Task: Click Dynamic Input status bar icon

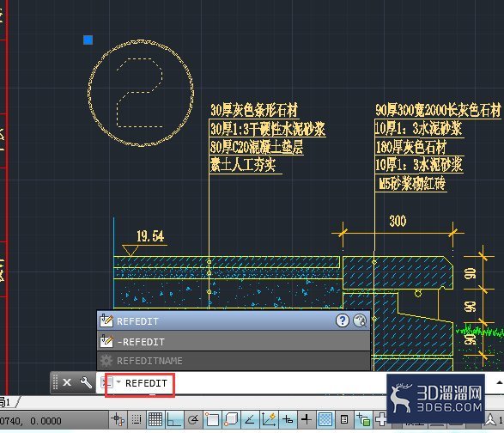Action: tap(288, 419)
